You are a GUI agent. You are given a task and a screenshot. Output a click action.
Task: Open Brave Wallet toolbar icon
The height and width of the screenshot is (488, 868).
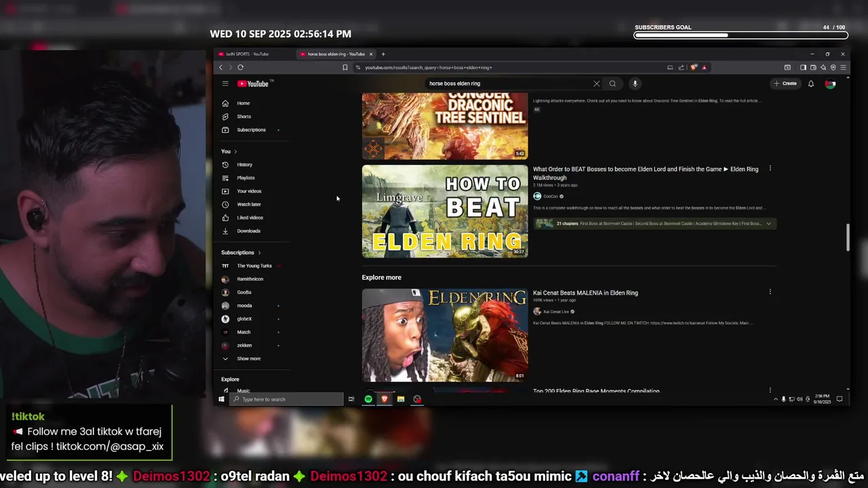[x=813, y=67]
